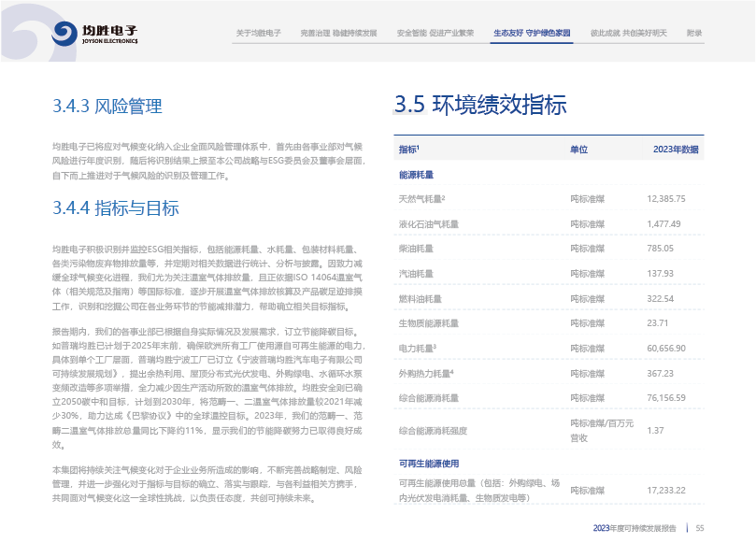This screenshot has width=756, height=557.
Task: Click the page number 55 in footer
Action: (699, 528)
